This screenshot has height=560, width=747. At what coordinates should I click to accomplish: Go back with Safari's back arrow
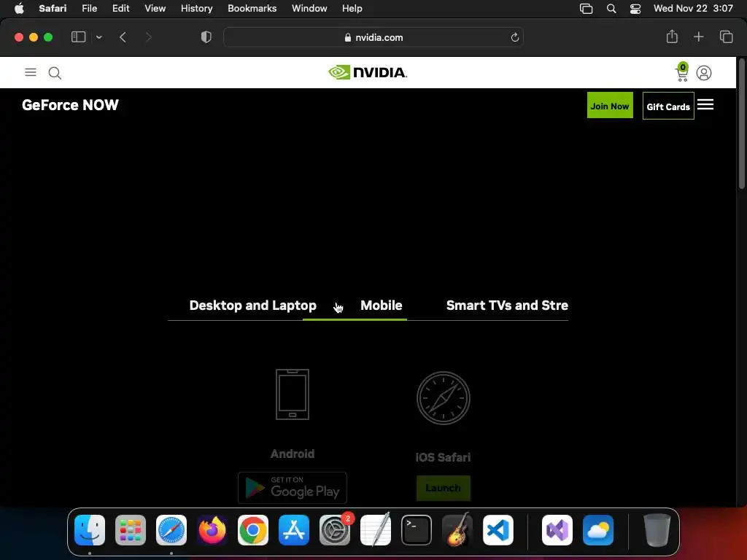pos(123,37)
